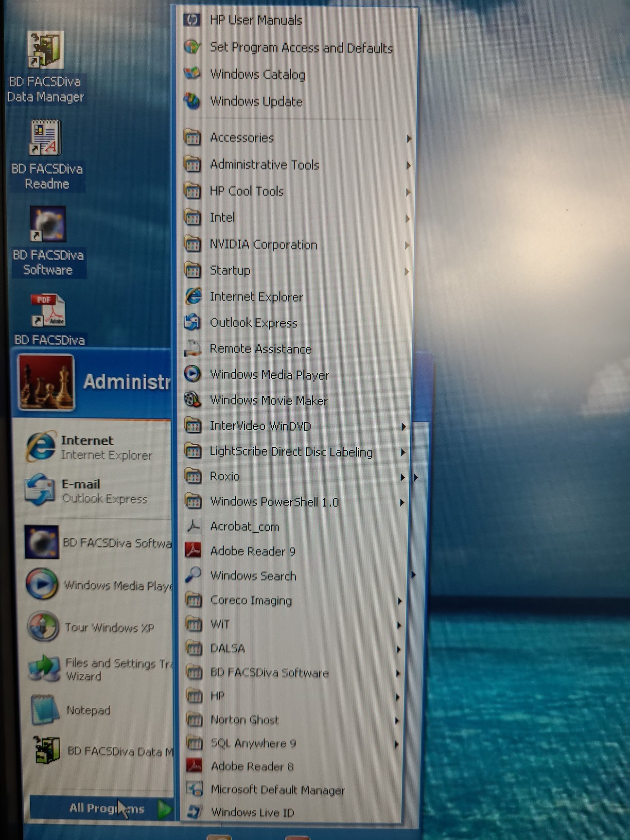The image size is (630, 840).
Task: Expand the Startup submenu arrow
Action: (x=406, y=272)
